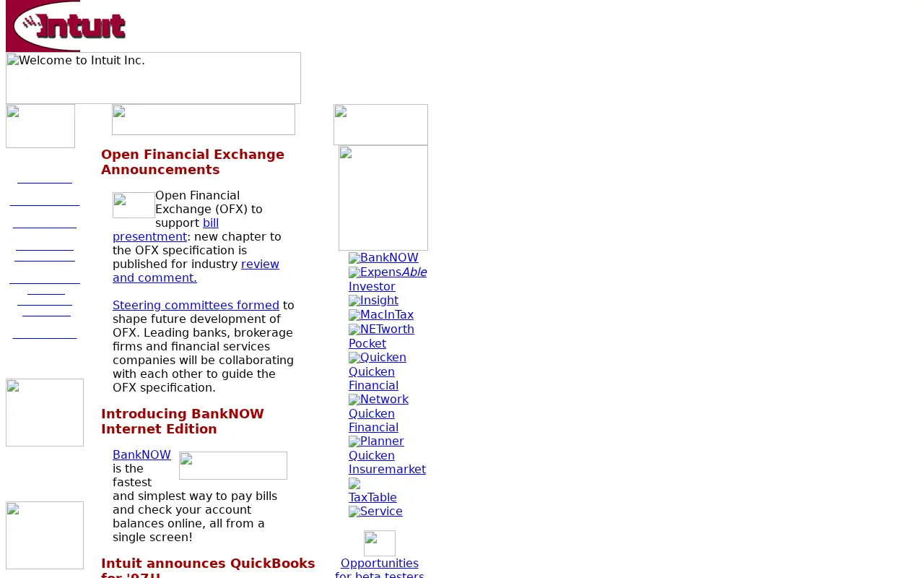The image size is (924, 578).
Task: Visit the Pocket Quicken product link
Action: 378,350
